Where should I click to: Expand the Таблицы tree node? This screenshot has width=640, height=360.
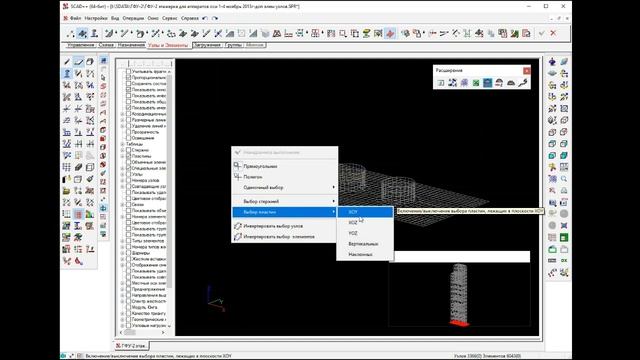(122, 144)
